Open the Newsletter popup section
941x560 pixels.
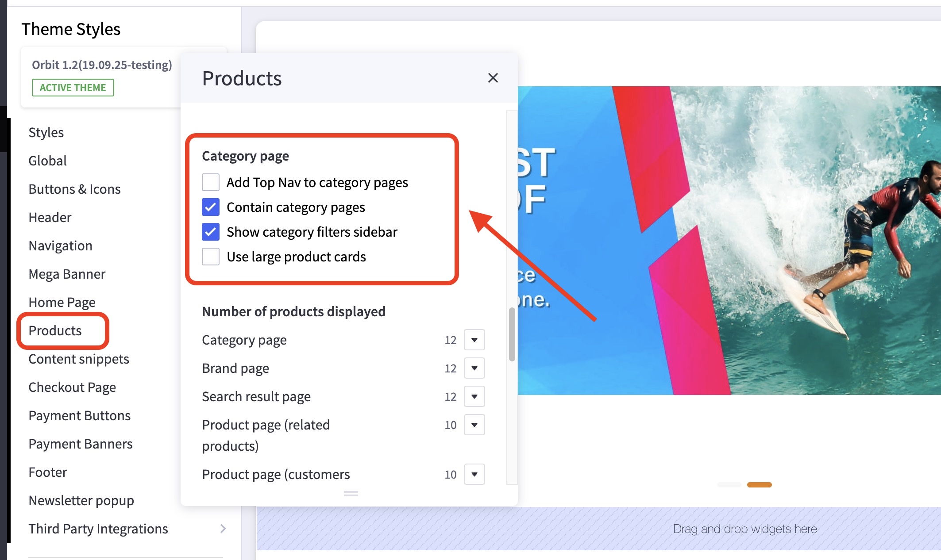click(81, 500)
